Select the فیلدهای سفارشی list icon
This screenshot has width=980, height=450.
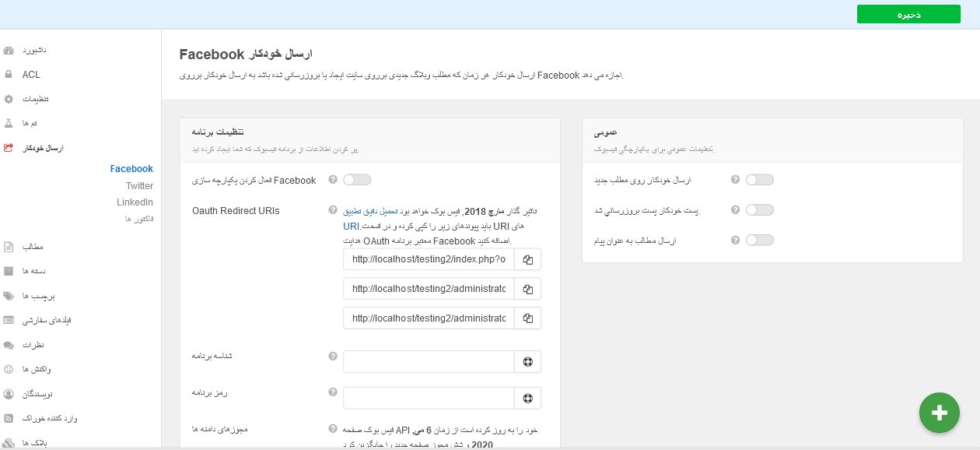pos(9,320)
